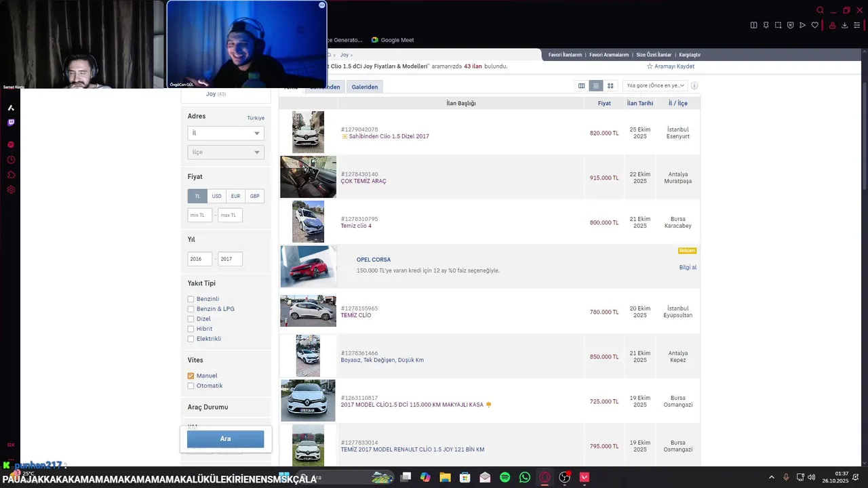Open the sort order dropdown
Viewport: 868px width, 488px height.
click(x=655, y=85)
